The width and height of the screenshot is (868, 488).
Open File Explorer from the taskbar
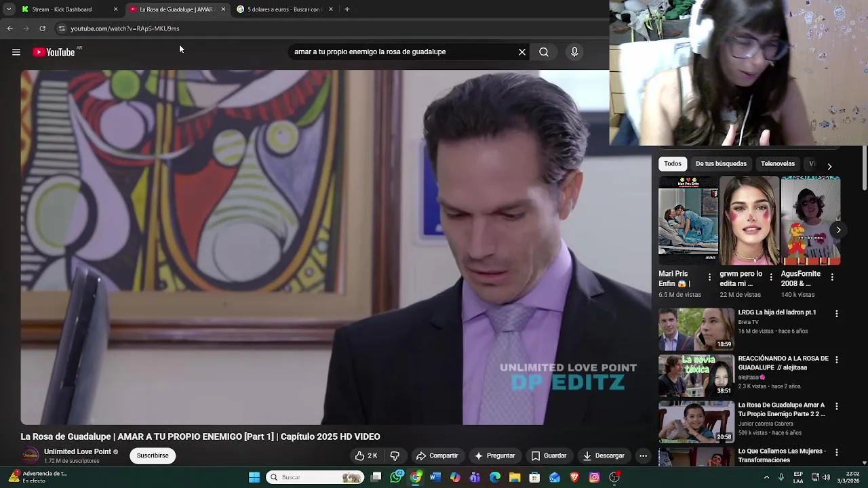point(515,477)
